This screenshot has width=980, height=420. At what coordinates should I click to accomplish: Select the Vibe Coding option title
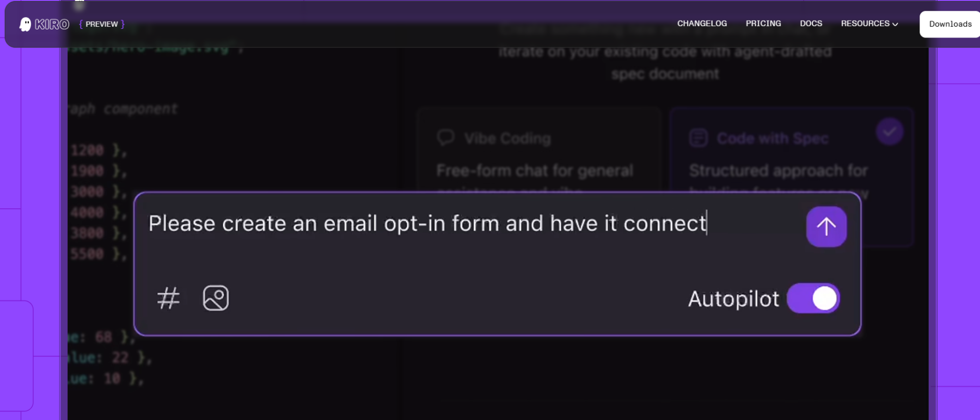click(x=507, y=139)
